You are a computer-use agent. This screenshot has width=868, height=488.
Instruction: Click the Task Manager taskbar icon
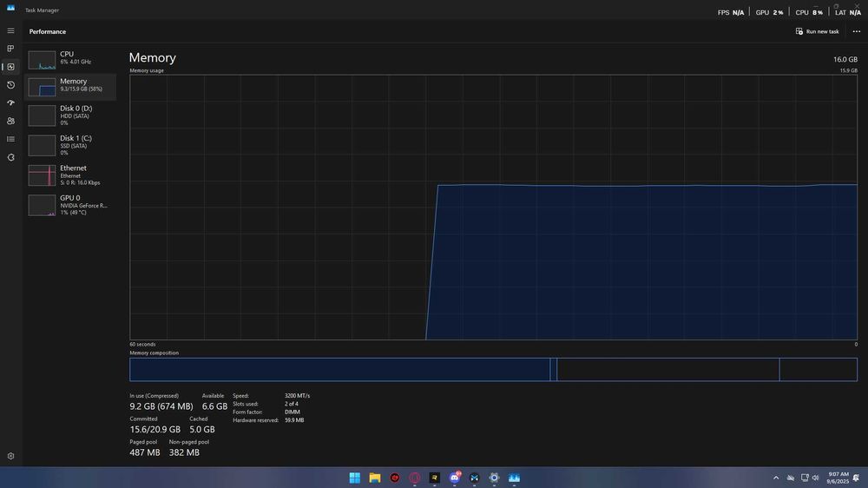coord(514,478)
